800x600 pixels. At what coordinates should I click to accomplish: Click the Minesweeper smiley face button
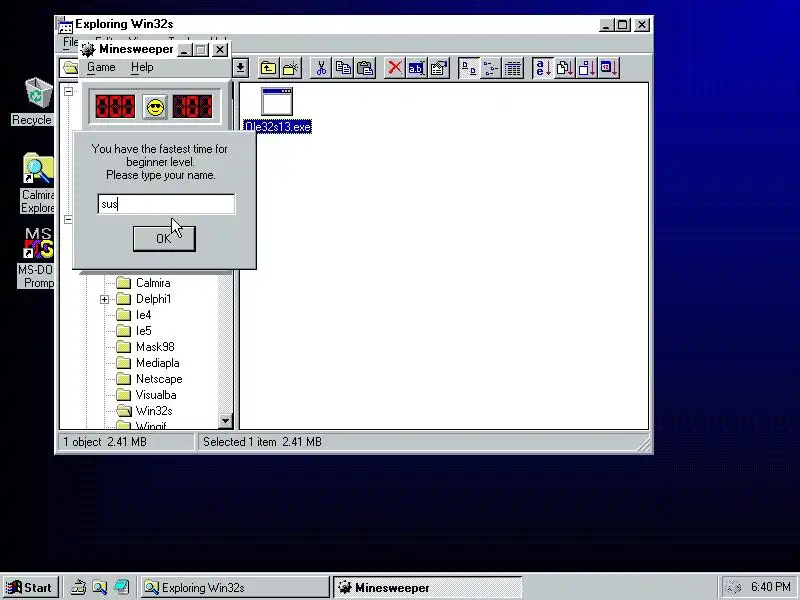click(x=155, y=107)
